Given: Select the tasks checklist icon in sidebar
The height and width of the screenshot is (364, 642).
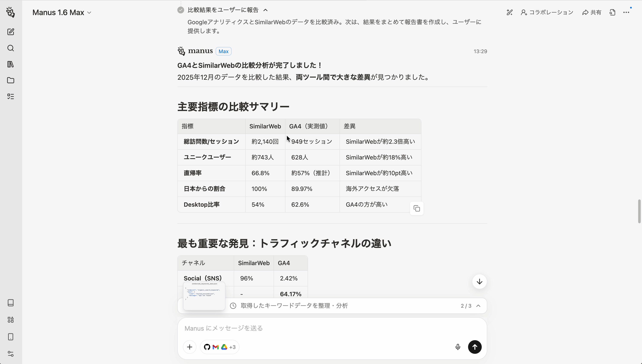Looking at the screenshot, I should [10, 96].
